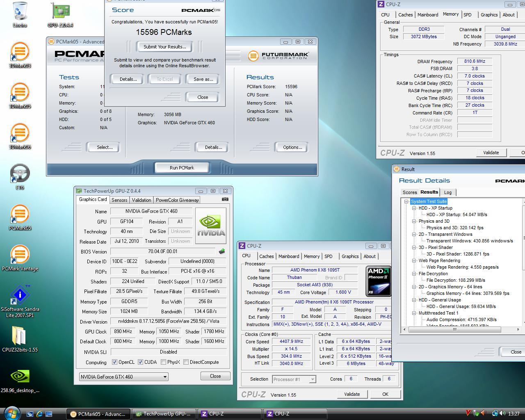Collapse the Web Page Rendering node
Image resolution: width=525 pixels, height=420 pixels.
(414, 260)
